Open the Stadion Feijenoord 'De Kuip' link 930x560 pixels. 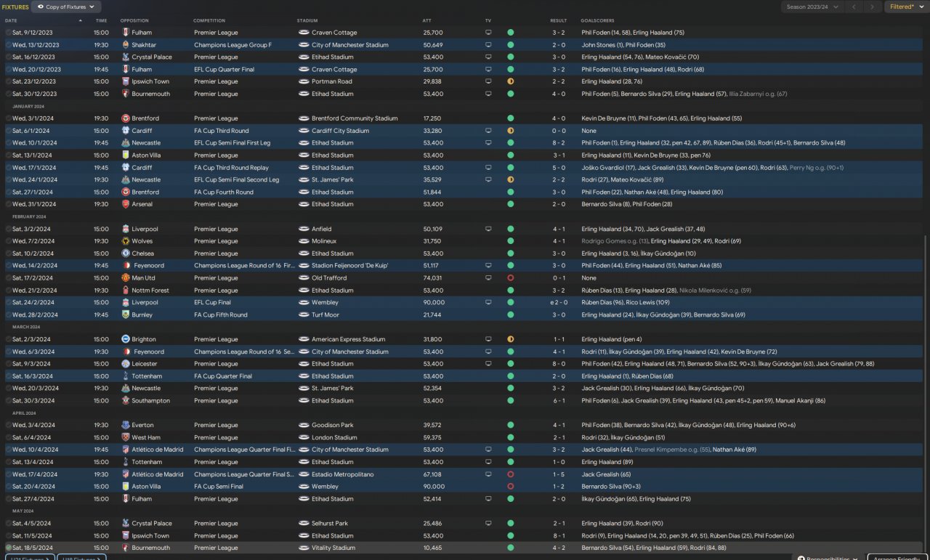(350, 266)
